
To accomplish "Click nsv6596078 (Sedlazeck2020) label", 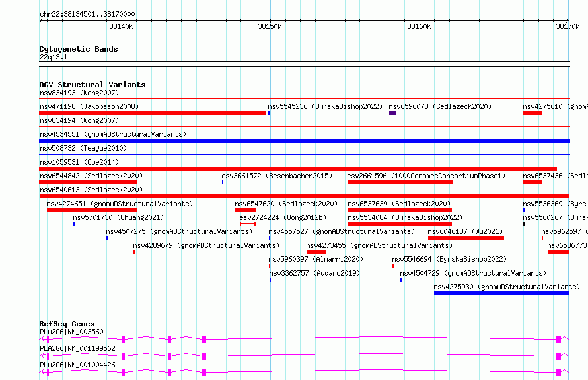I will pyautogui.click(x=440, y=106).
